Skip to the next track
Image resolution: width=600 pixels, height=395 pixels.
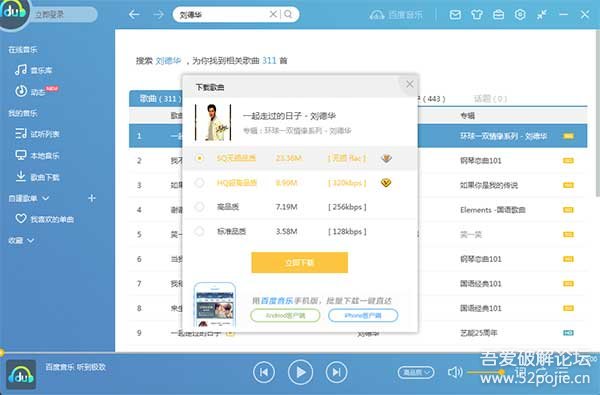[336, 372]
